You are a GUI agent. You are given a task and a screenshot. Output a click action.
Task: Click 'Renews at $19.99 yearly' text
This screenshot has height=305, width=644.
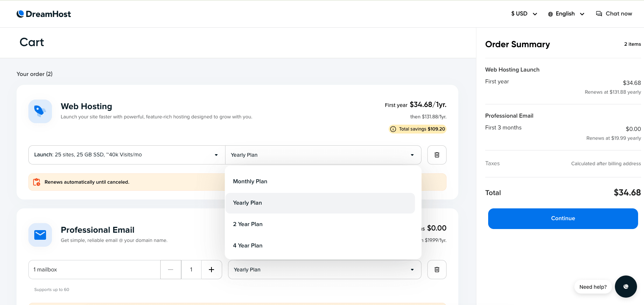tap(613, 138)
